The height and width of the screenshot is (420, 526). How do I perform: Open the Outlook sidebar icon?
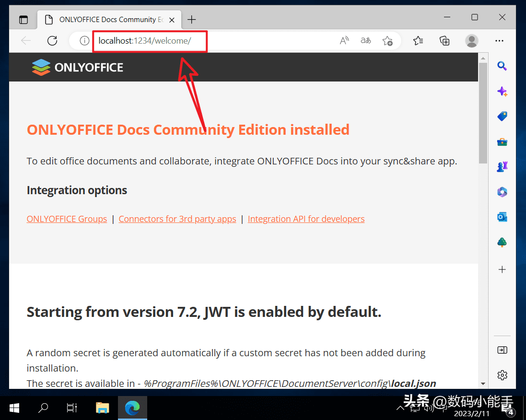(x=502, y=217)
